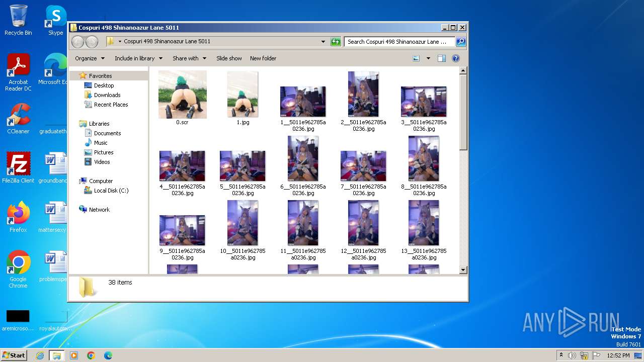Select Network in the navigation pane

tap(99, 210)
